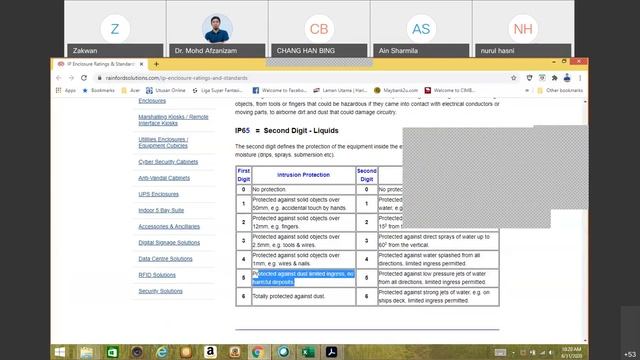
Task: Open the green store taskbar icon
Action: (112, 352)
